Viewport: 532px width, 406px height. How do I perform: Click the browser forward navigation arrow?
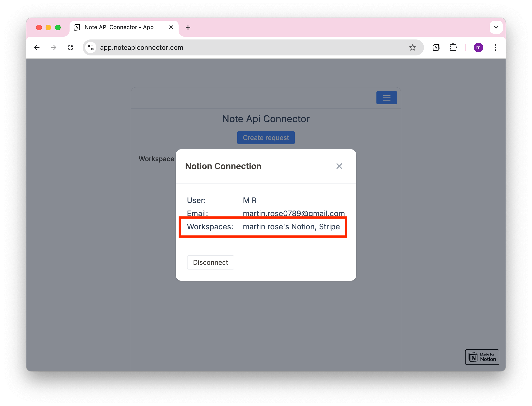click(x=53, y=47)
